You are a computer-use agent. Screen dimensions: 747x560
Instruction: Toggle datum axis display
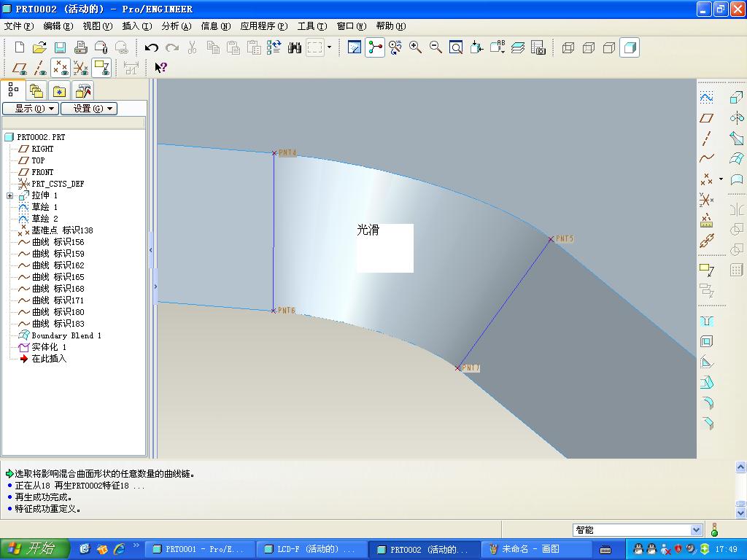click(40, 68)
